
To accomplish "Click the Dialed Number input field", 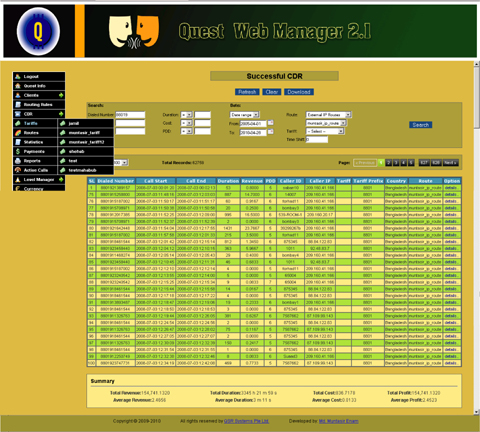I will [x=130, y=115].
